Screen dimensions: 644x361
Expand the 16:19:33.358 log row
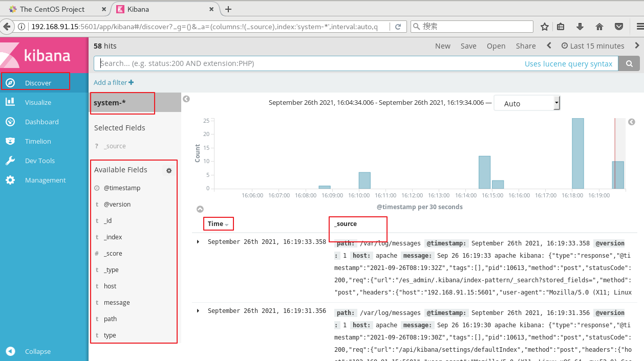[198, 242]
